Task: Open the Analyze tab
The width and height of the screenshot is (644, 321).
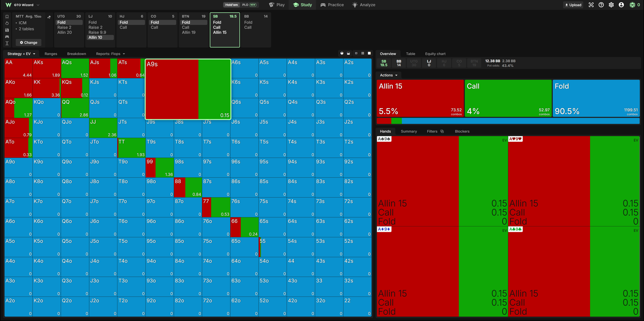Action: click(x=364, y=5)
